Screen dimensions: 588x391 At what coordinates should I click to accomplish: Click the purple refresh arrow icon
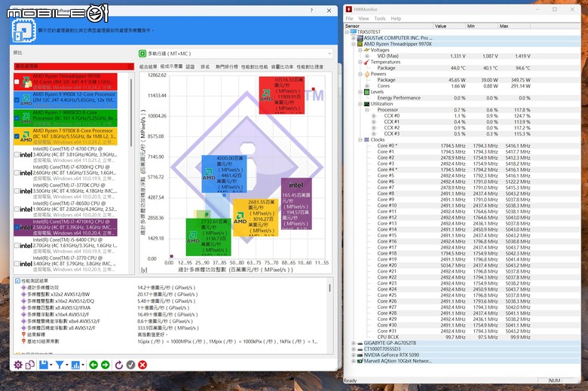pyautogui.click(x=119, y=365)
